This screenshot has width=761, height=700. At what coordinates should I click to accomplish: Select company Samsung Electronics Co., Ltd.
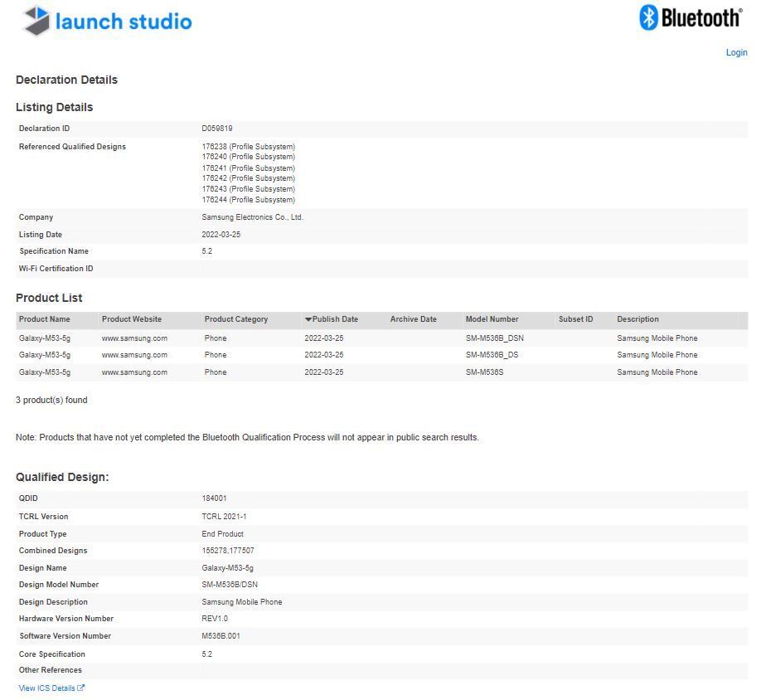coord(252,217)
